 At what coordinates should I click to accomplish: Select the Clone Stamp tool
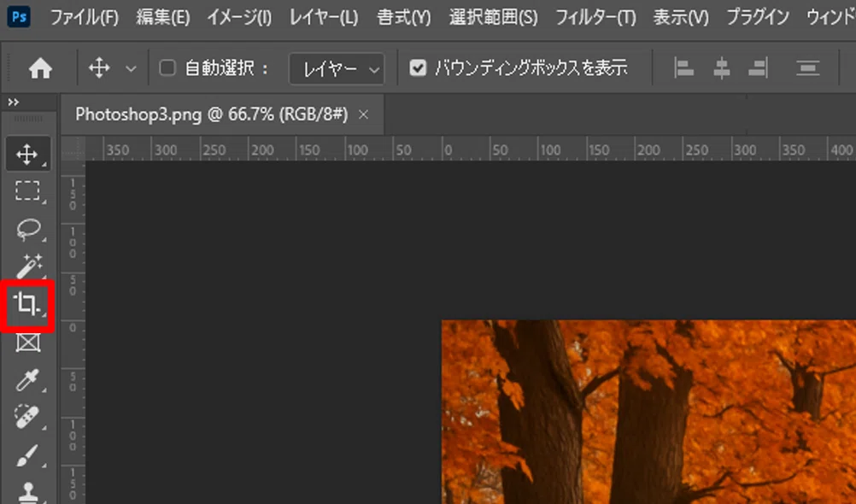coord(28,492)
